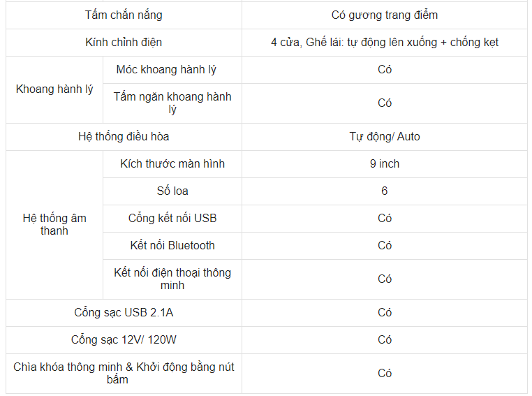Click the "Hệ thống âm thanh" group cell
The height and width of the screenshot is (396, 532).
click(x=54, y=224)
